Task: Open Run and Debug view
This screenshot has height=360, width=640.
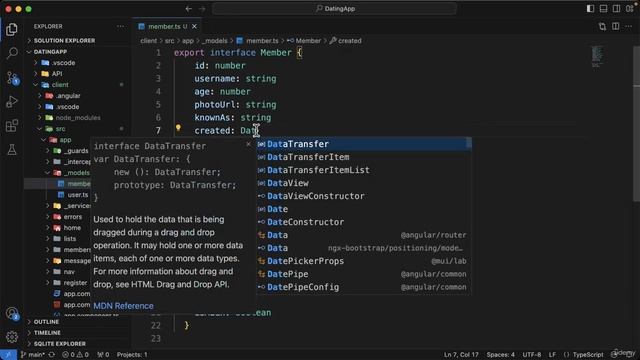Action: (12, 102)
